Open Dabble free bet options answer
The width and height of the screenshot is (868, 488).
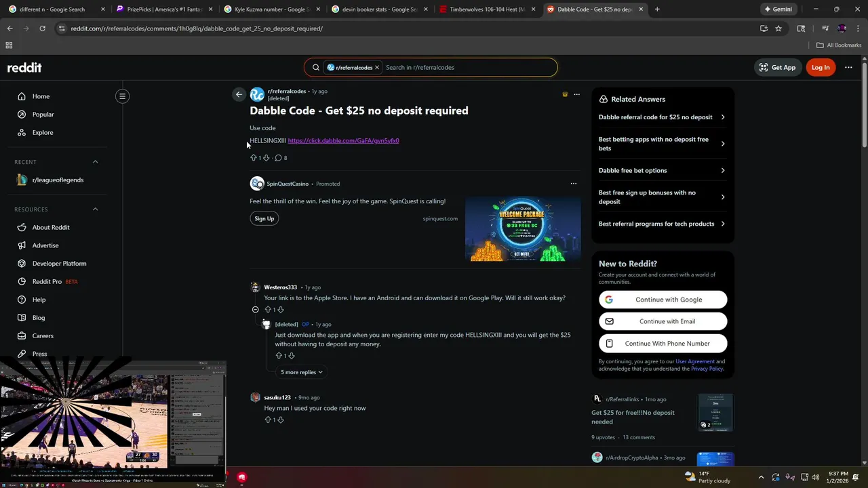coord(662,171)
